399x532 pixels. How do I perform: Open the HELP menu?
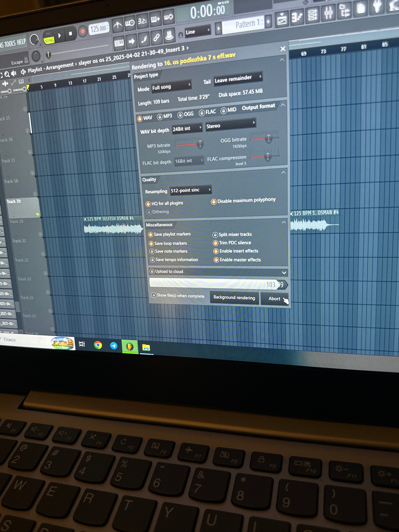[x=21, y=42]
